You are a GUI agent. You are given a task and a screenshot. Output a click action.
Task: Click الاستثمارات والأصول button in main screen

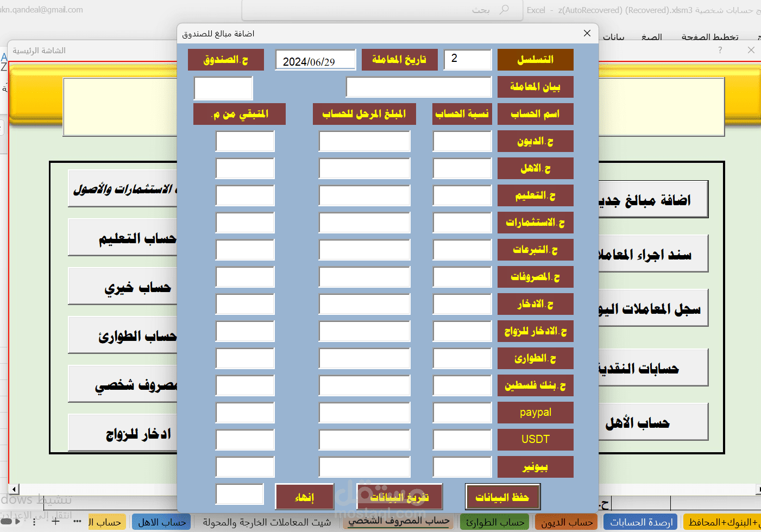(x=123, y=188)
